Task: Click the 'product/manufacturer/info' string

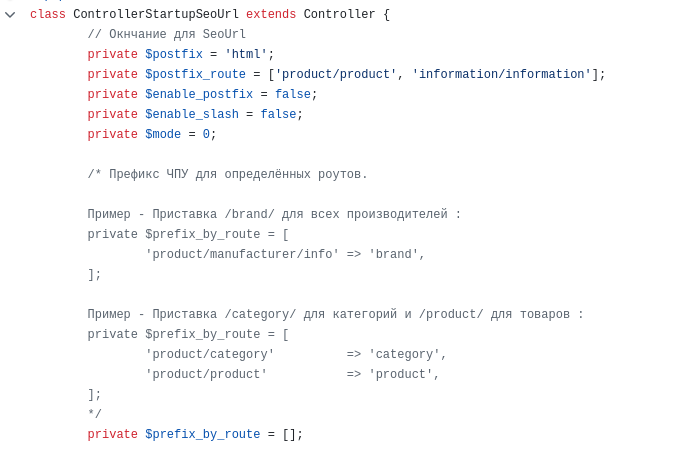Action: click(242, 255)
